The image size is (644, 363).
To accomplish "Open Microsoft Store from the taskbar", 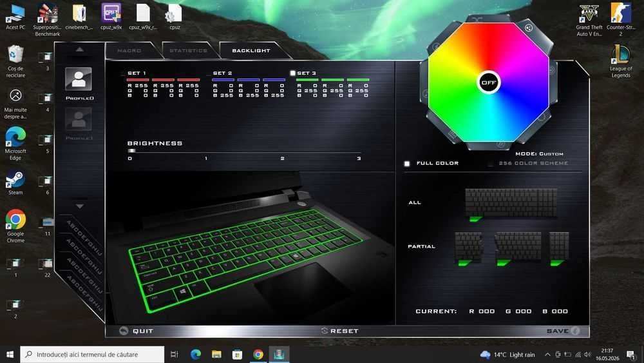I will coord(237,354).
